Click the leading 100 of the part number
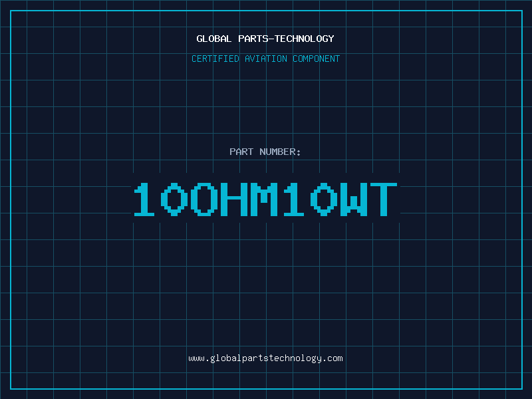The width and height of the screenshot is (532, 399). pyautogui.click(x=176, y=199)
